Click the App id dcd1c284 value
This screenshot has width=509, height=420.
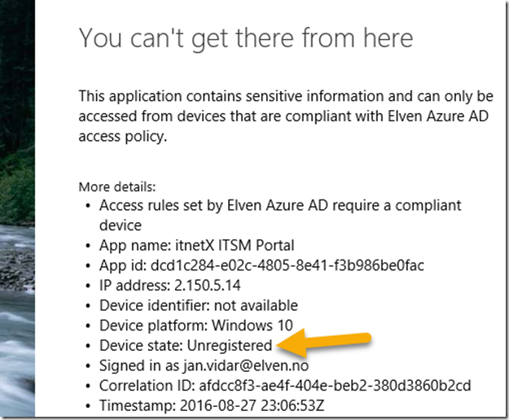[x=287, y=265]
